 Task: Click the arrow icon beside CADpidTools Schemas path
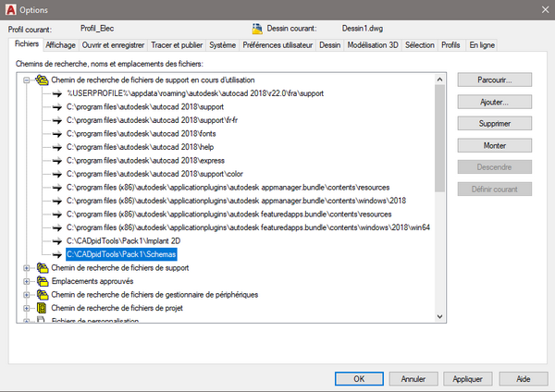pos(55,253)
